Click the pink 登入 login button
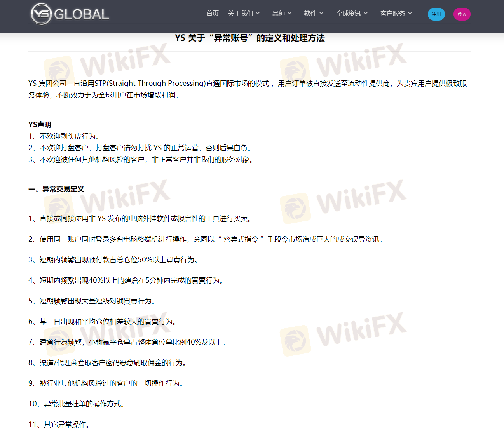504x430 pixels. click(x=462, y=14)
